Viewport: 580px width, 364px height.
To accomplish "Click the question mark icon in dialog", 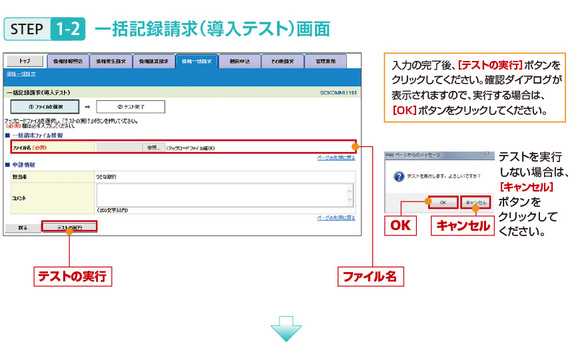I will (x=399, y=176).
